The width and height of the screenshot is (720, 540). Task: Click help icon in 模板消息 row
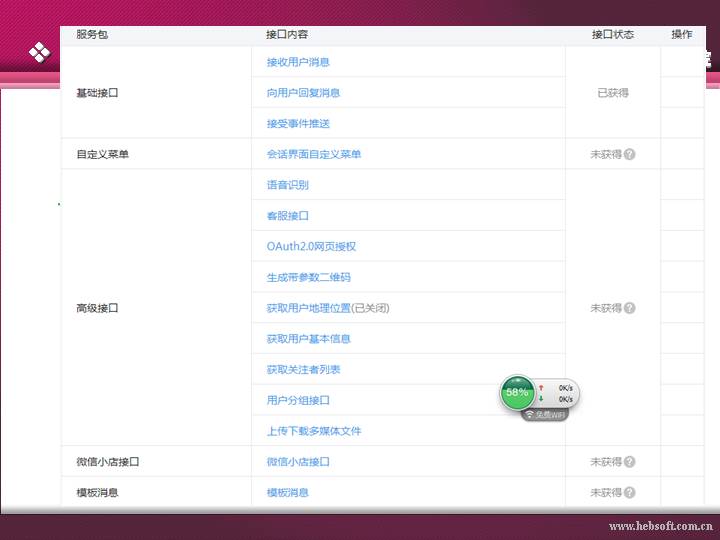coord(629,493)
